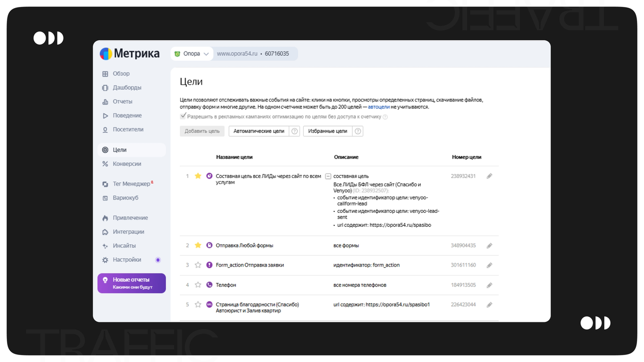Go to Конверсии in sidebar
The width and height of the screenshot is (644, 362).
(127, 164)
